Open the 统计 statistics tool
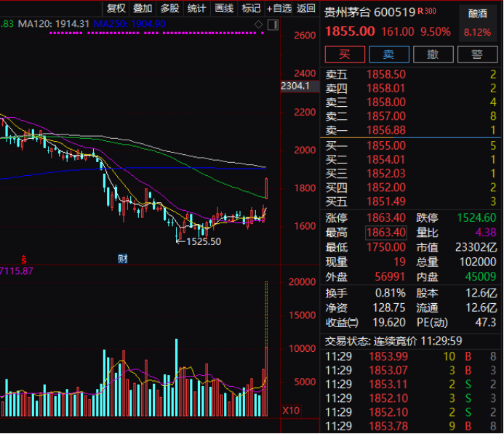 (196, 8)
